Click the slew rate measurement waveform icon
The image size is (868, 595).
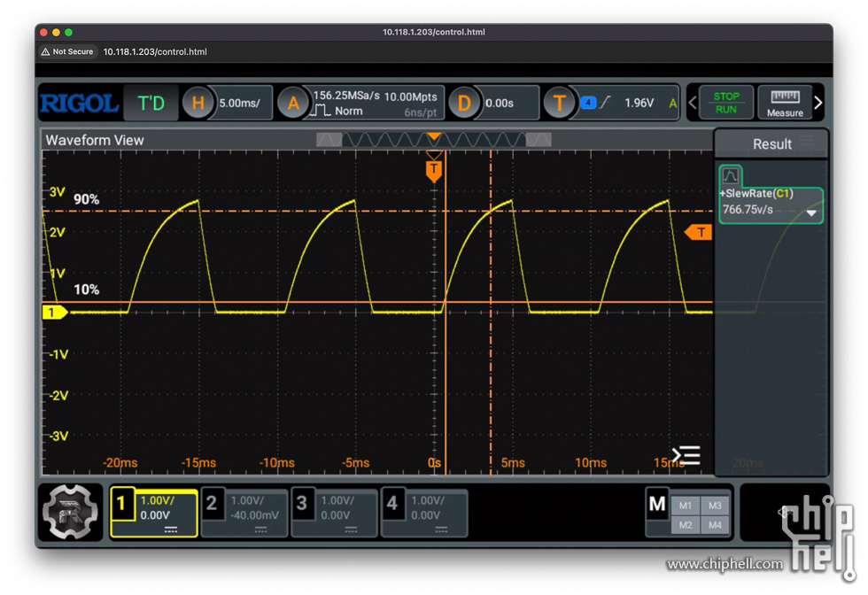[730, 176]
